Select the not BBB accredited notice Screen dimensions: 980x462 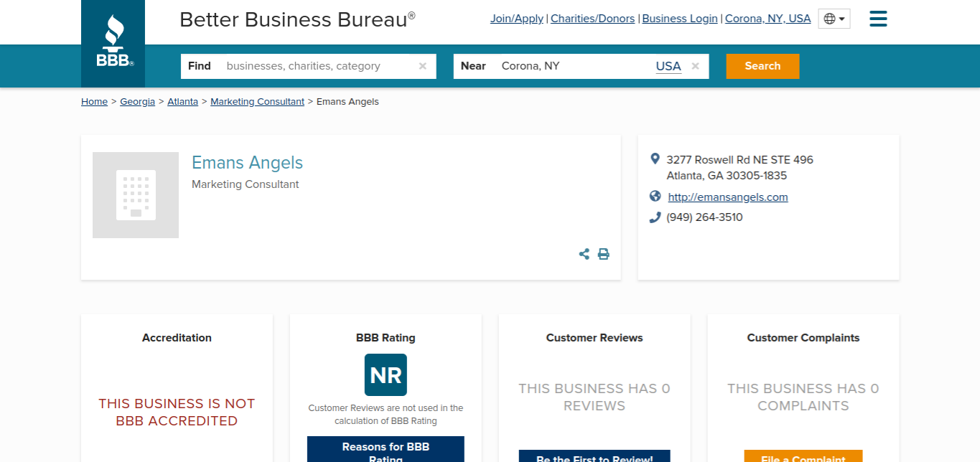pyautogui.click(x=177, y=412)
